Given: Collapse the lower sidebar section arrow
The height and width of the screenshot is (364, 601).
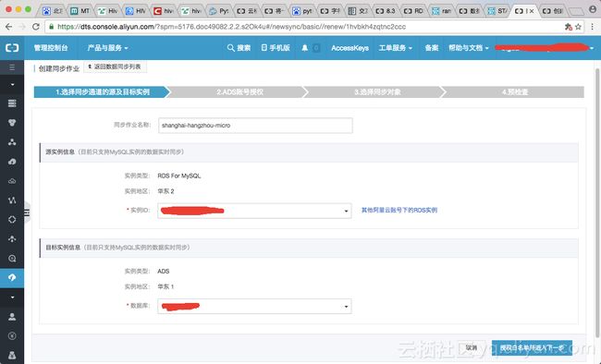Looking at the screenshot, I should 12,297.
